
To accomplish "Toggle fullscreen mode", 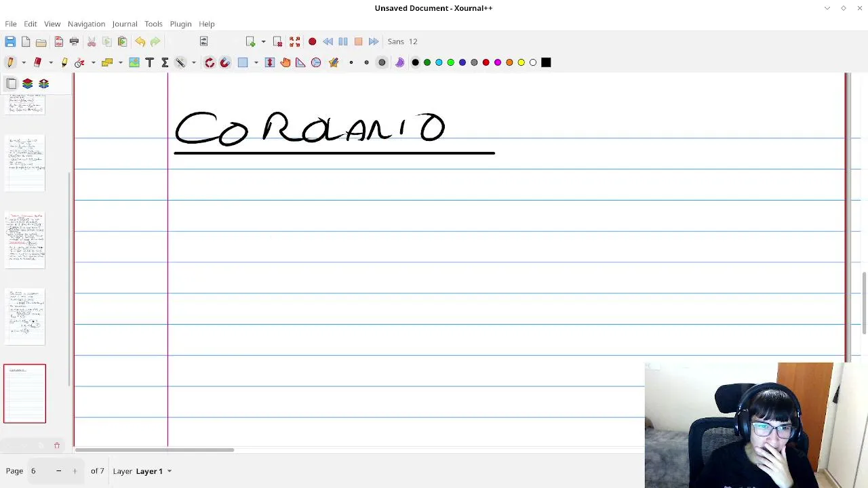I will point(294,41).
